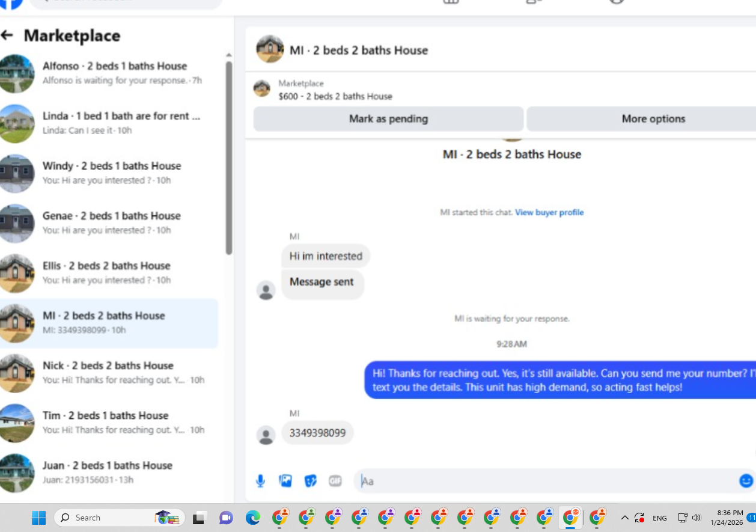
Task: Click the chat title 'MI · 2 beds 2 baths House' header
Action: pos(359,50)
